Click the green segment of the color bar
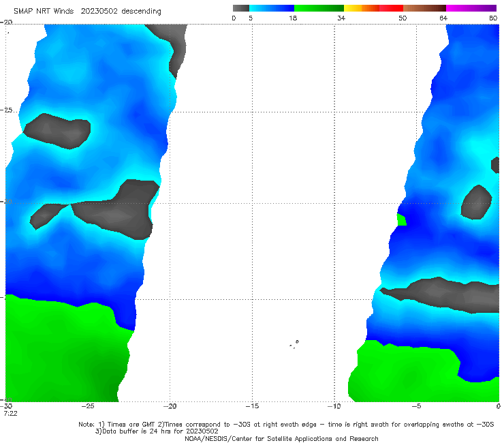Screen dimensions: 504x443 click(319, 8)
